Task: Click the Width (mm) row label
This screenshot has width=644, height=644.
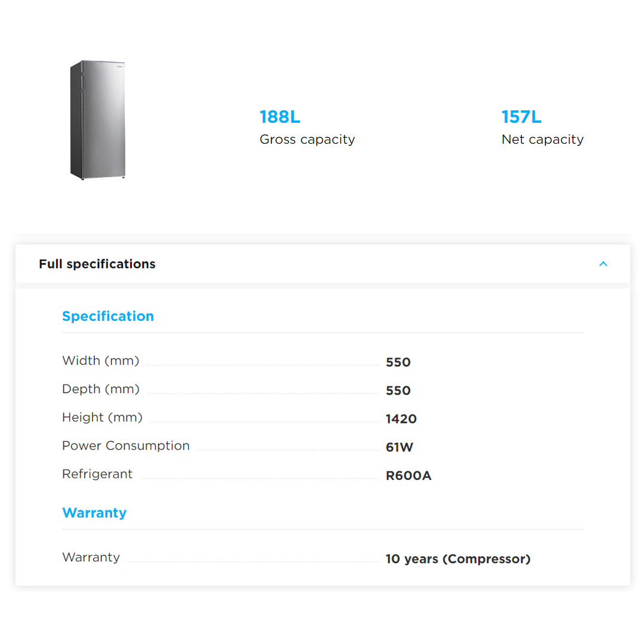Action: [100, 361]
